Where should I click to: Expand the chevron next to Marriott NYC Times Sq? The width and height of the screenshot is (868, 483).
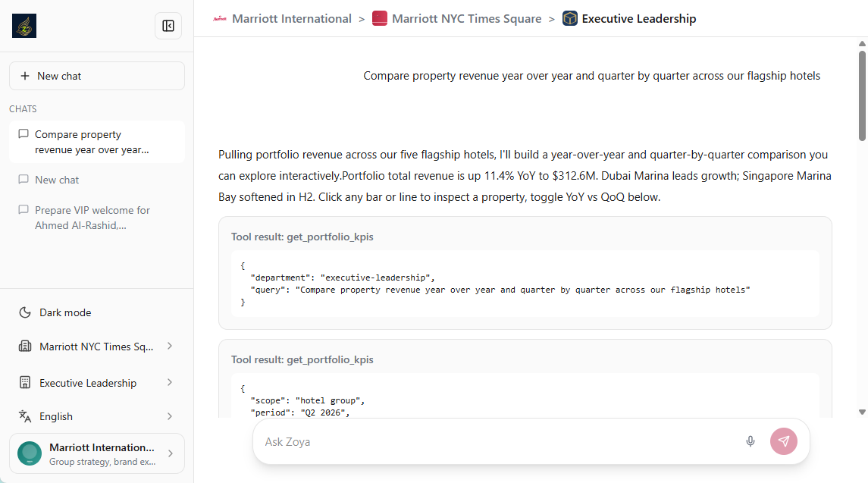tap(170, 347)
